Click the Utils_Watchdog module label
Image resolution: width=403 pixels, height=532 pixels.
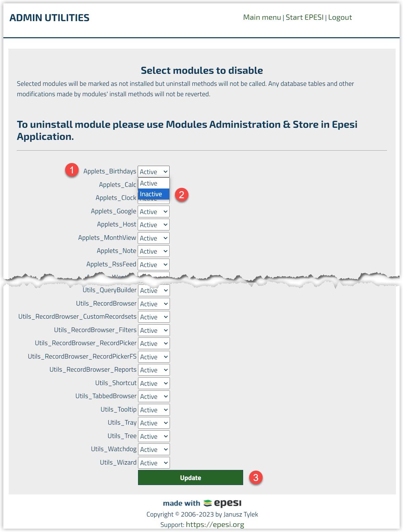(114, 449)
